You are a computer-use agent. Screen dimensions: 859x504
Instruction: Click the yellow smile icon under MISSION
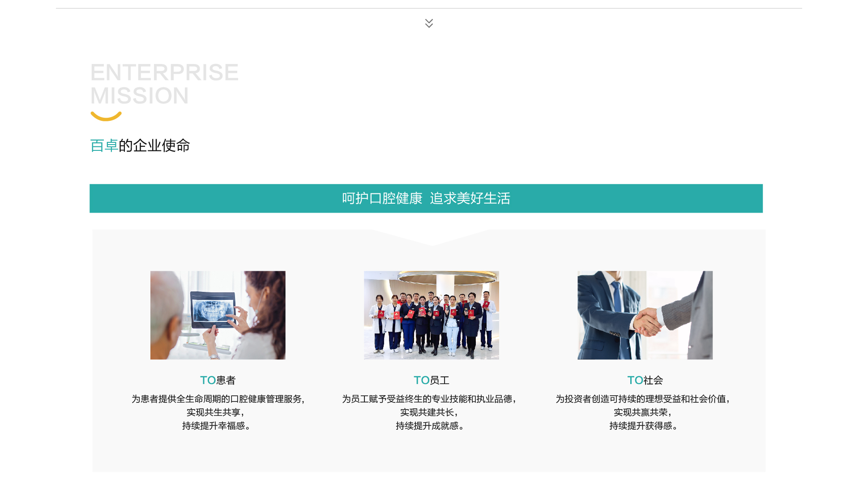click(106, 116)
